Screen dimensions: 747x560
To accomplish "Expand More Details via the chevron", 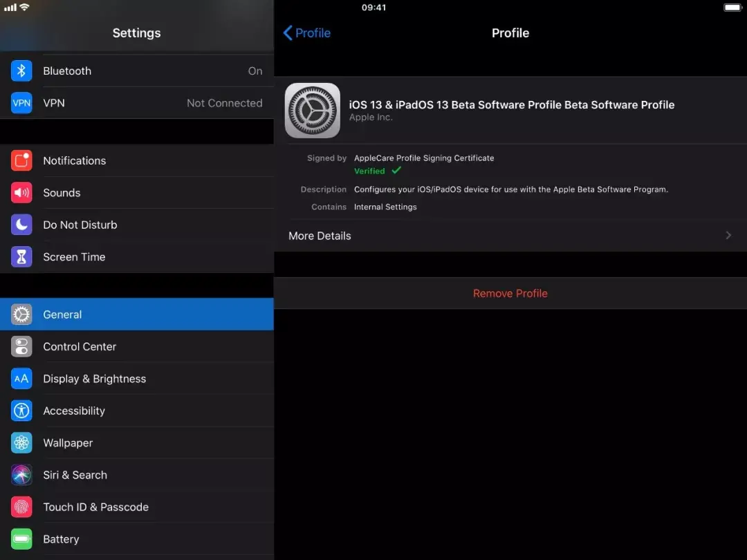I will (x=728, y=235).
